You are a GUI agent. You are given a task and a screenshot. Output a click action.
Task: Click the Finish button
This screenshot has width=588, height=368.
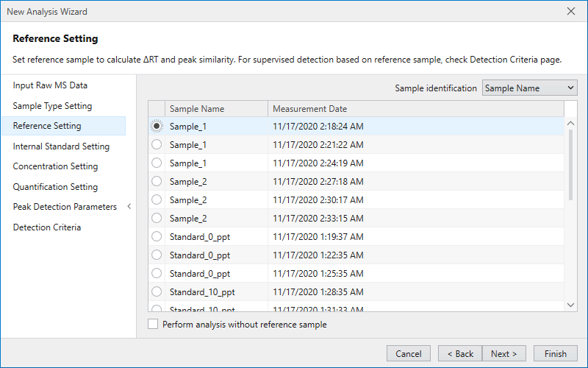556,354
